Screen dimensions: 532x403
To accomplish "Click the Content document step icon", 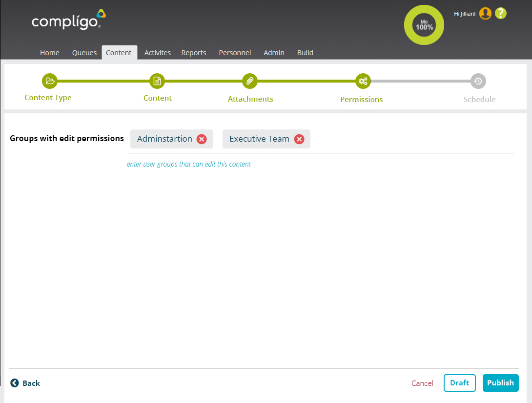I will point(157,81).
